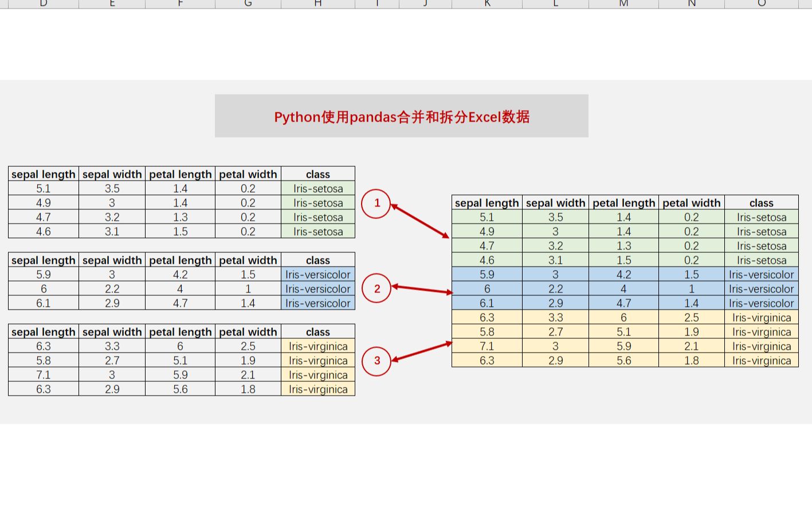Click cell 2.5 in small virginica table
This screenshot has width=812, height=508.
pyautogui.click(x=248, y=346)
